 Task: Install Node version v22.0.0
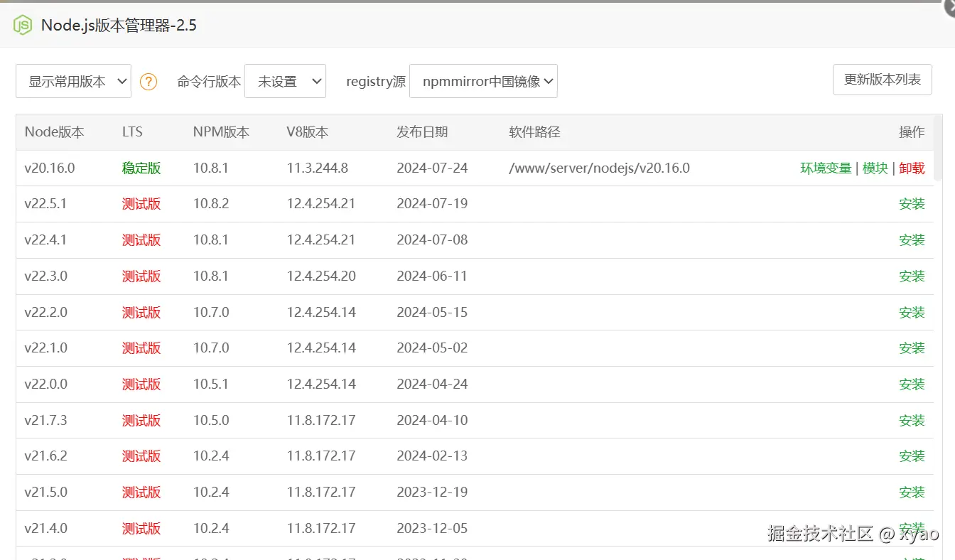pos(912,384)
